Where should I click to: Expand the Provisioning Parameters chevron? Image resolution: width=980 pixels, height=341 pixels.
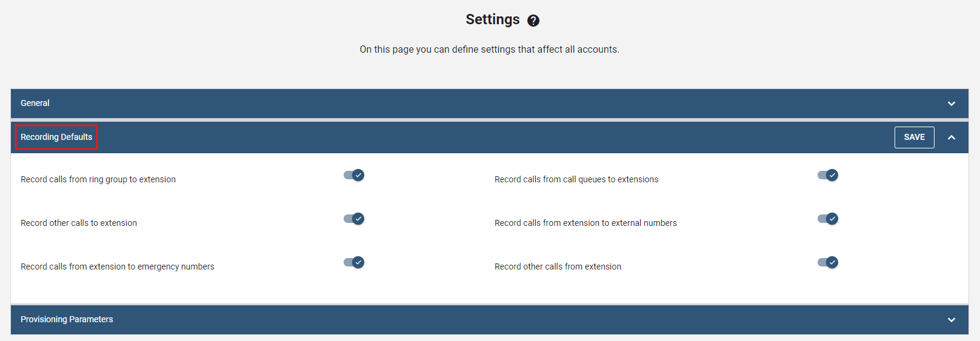pos(952,320)
